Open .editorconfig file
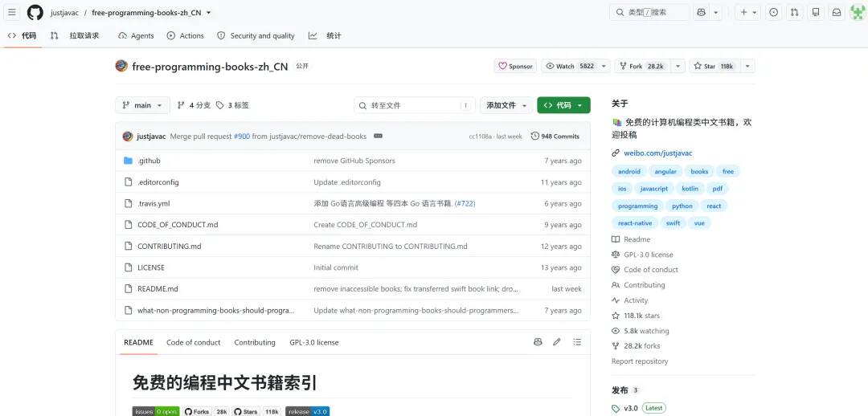The height and width of the screenshot is (416, 868). [158, 182]
